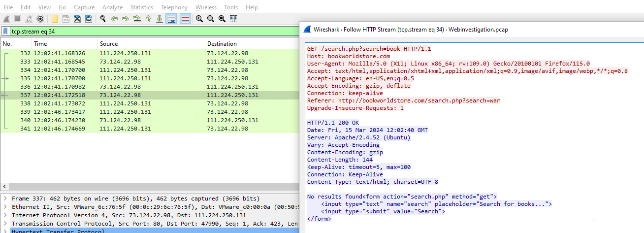Go back in packet history arrow
The width and height of the screenshot is (644, 233).
[114, 19]
